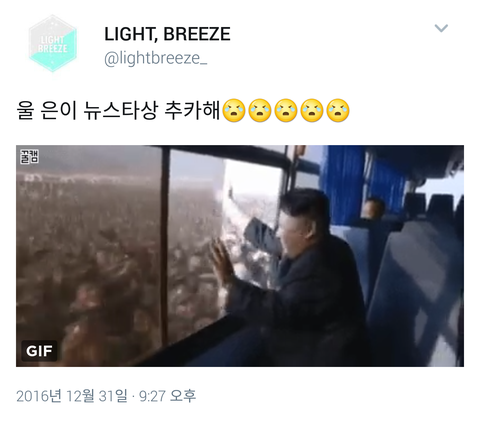Click the 9:27 오후 time text
This screenshot has width=480, height=421.
tap(167, 396)
